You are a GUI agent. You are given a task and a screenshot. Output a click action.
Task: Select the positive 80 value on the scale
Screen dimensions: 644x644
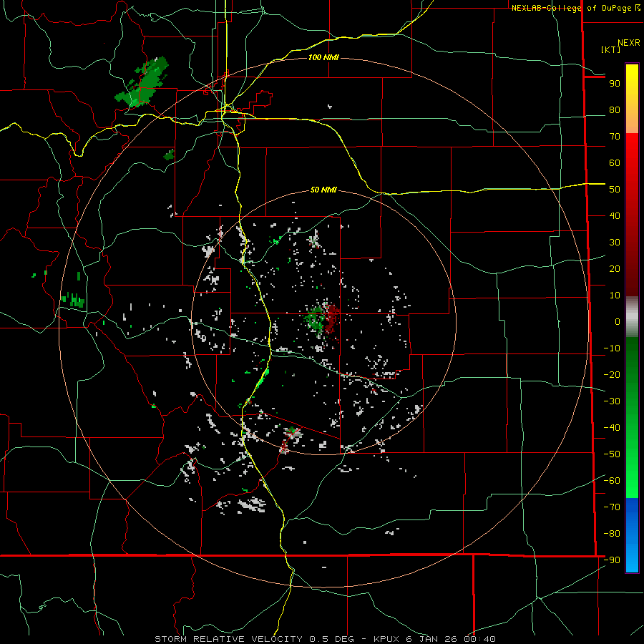pos(615,110)
